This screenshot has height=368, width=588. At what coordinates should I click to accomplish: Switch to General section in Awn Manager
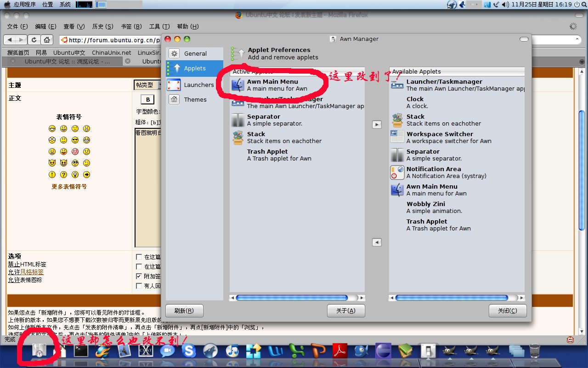(194, 53)
